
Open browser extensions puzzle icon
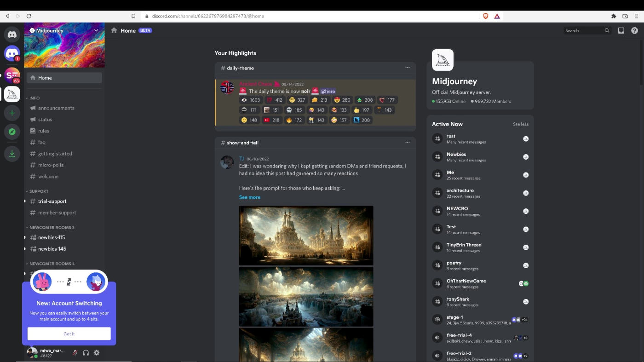[x=614, y=16]
